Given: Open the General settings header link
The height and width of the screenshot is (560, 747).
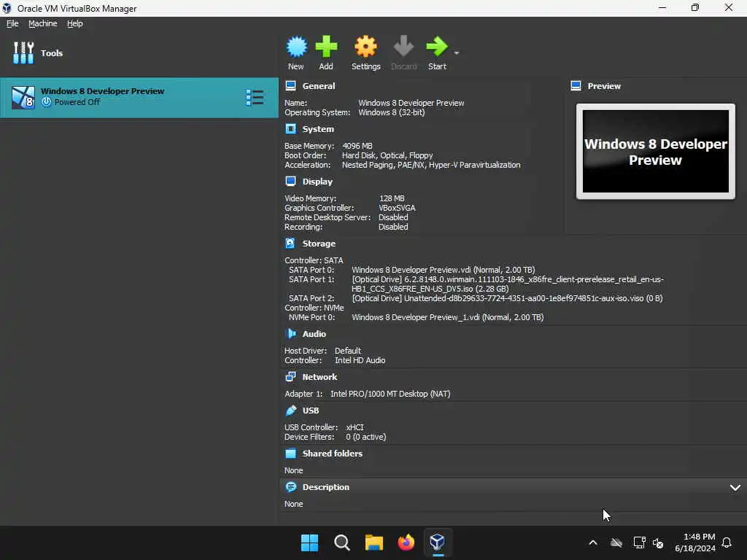Looking at the screenshot, I should click(x=319, y=86).
